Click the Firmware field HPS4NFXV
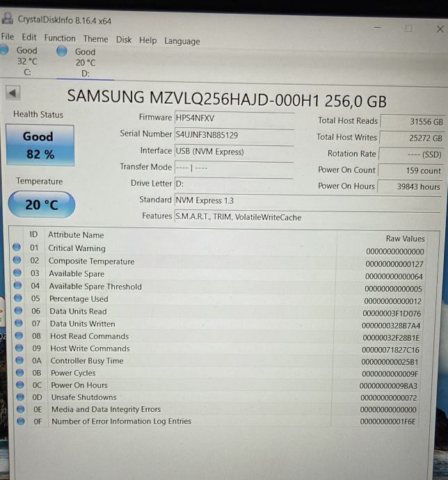448x480 pixels. coord(234,118)
